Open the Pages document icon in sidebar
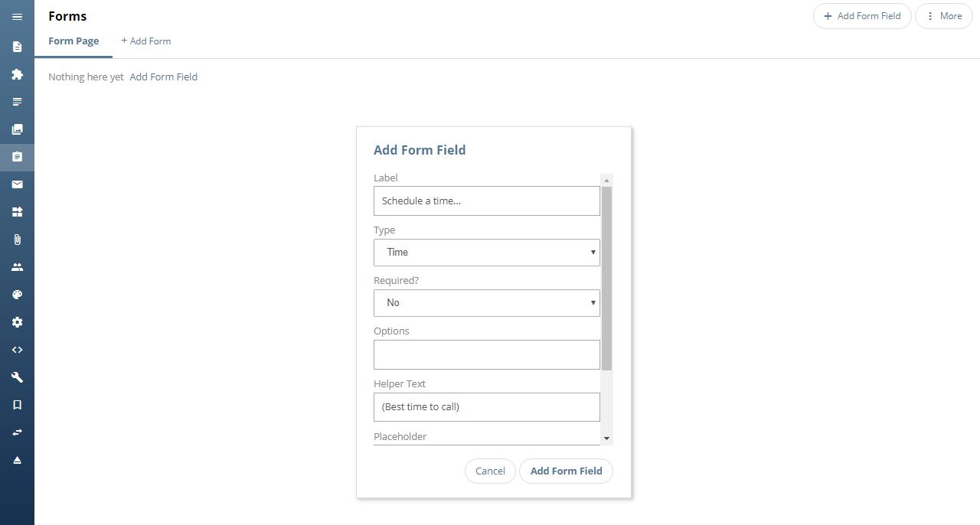Screen dimensions: 980x525 pyautogui.click(x=17, y=47)
